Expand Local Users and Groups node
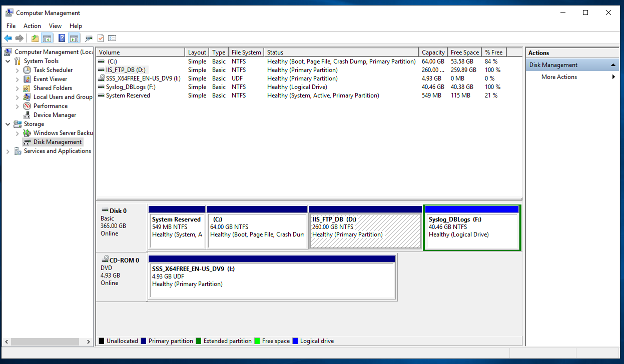Image resolution: width=624 pixels, height=364 pixels. (17, 97)
